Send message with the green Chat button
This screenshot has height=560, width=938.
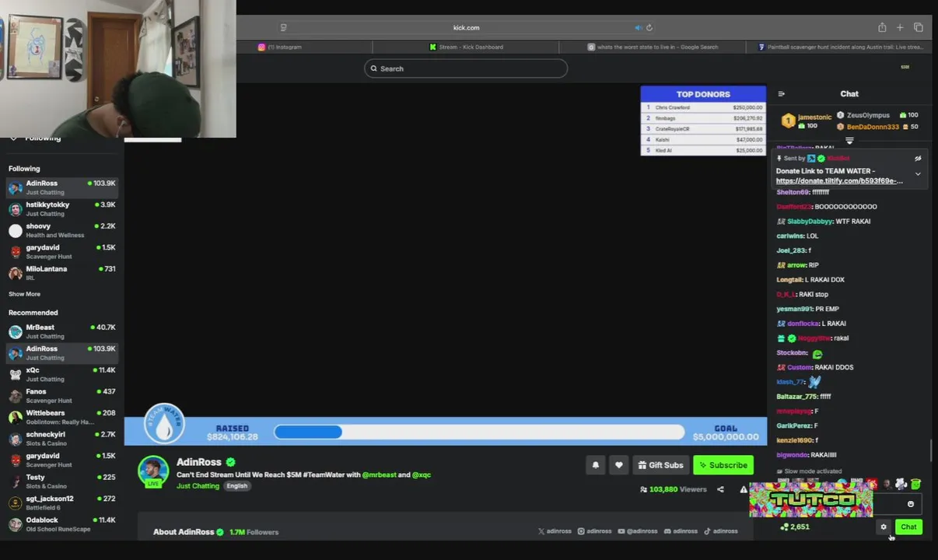pyautogui.click(x=908, y=527)
